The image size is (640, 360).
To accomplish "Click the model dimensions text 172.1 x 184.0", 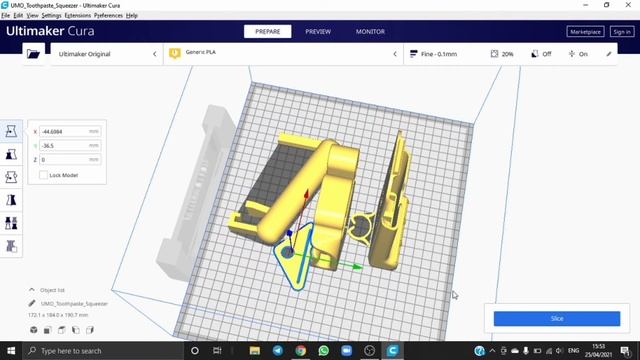I will 58,315.
